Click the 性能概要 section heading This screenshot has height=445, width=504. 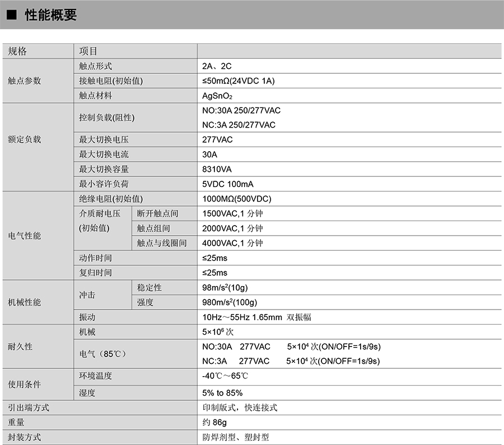(50, 16)
